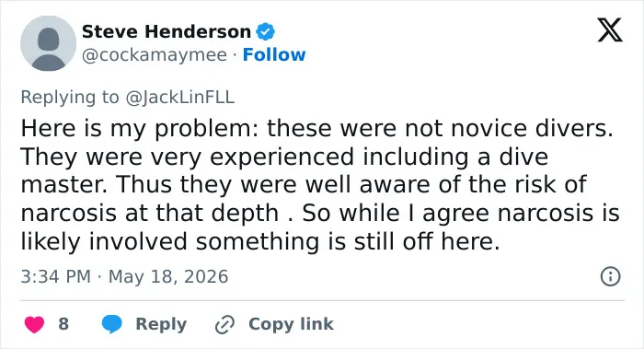644x349 pixels.
Task: Click the like count 8
Action: [x=63, y=324]
